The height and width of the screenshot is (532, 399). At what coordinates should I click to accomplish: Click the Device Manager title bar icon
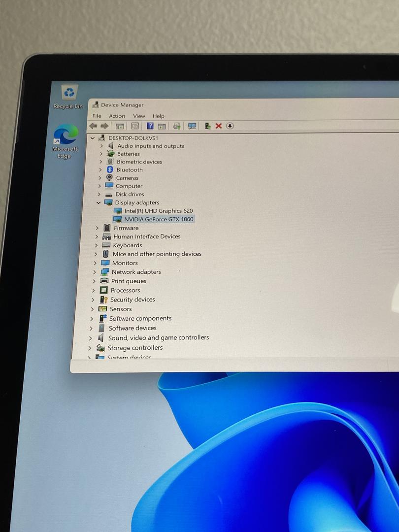(96, 104)
